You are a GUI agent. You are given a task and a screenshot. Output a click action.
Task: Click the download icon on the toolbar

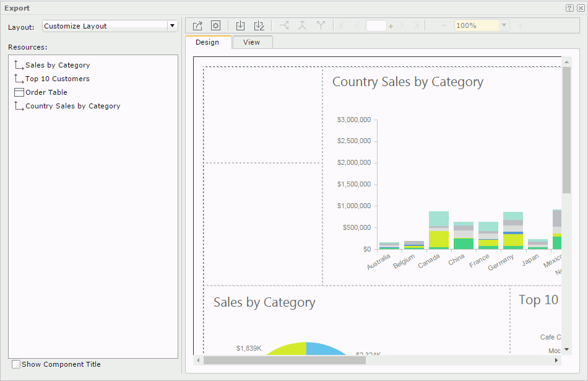click(241, 25)
